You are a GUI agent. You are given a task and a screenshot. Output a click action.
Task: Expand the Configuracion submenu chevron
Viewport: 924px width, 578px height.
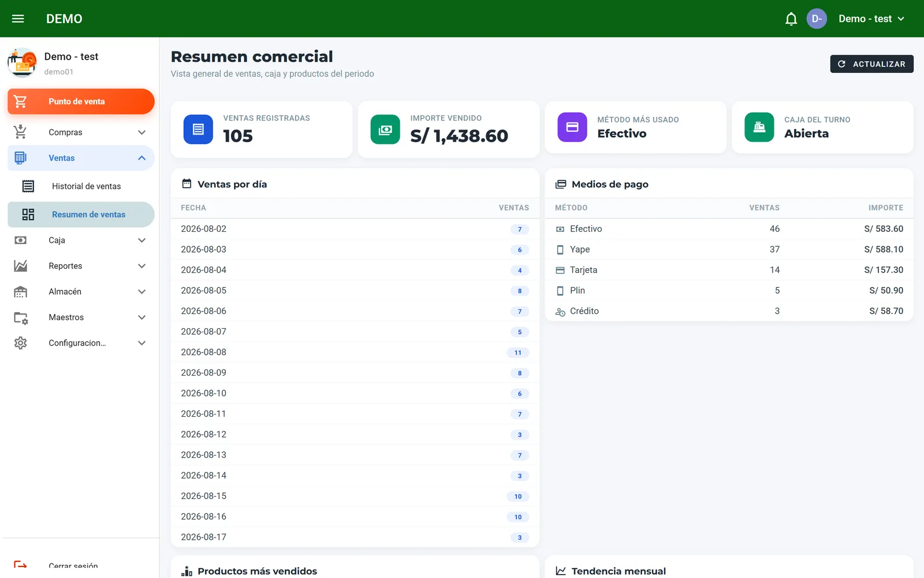(x=141, y=343)
